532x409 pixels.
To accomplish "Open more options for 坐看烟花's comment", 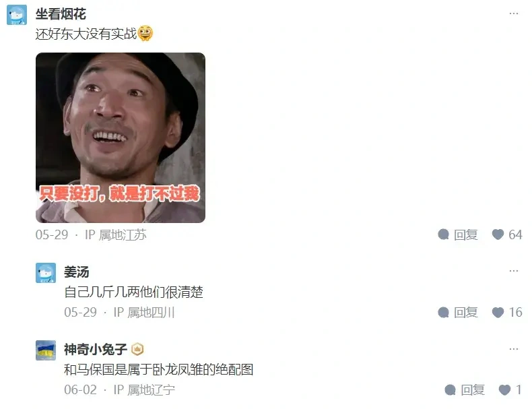I will click(514, 13).
